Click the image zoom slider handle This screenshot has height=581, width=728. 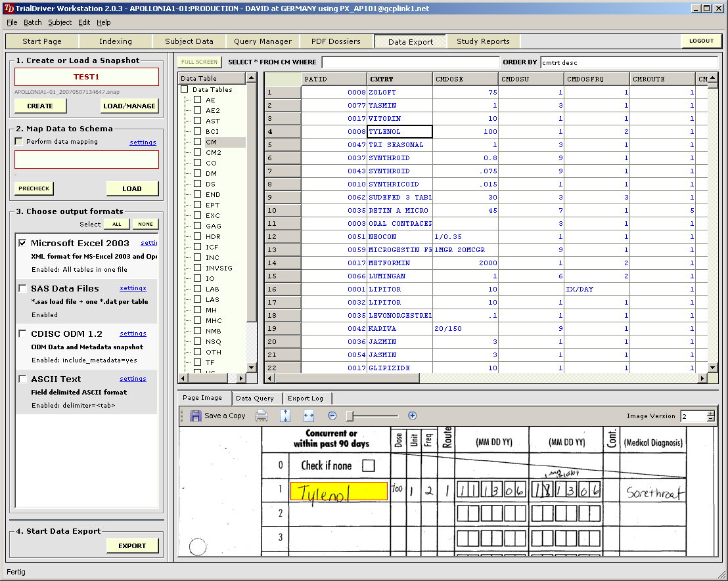click(350, 416)
